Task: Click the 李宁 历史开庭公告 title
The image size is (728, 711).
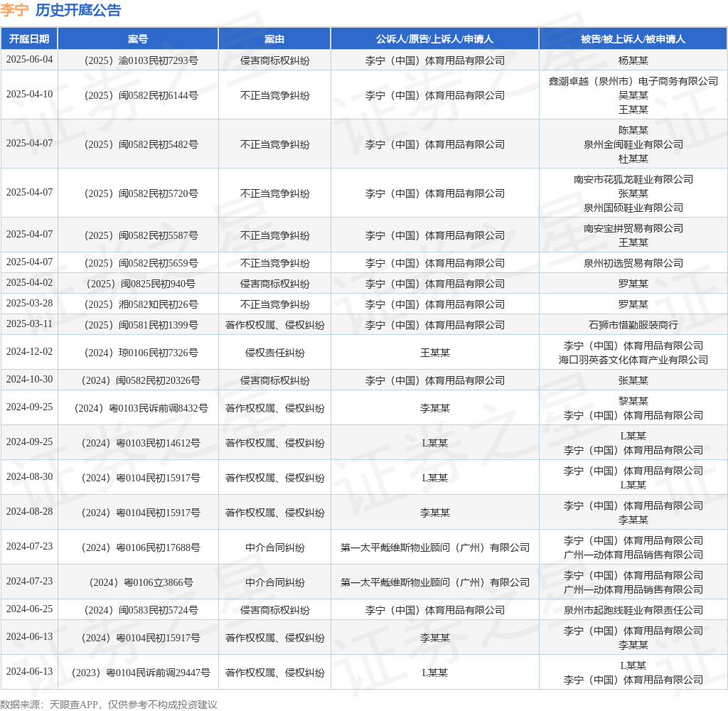Action: pos(61,10)
